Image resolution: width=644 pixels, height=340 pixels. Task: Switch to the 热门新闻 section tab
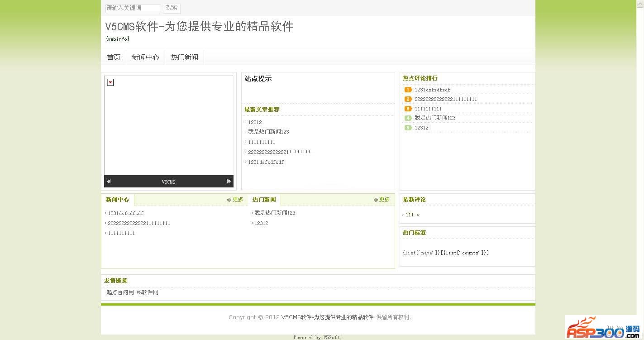[264, 200]
